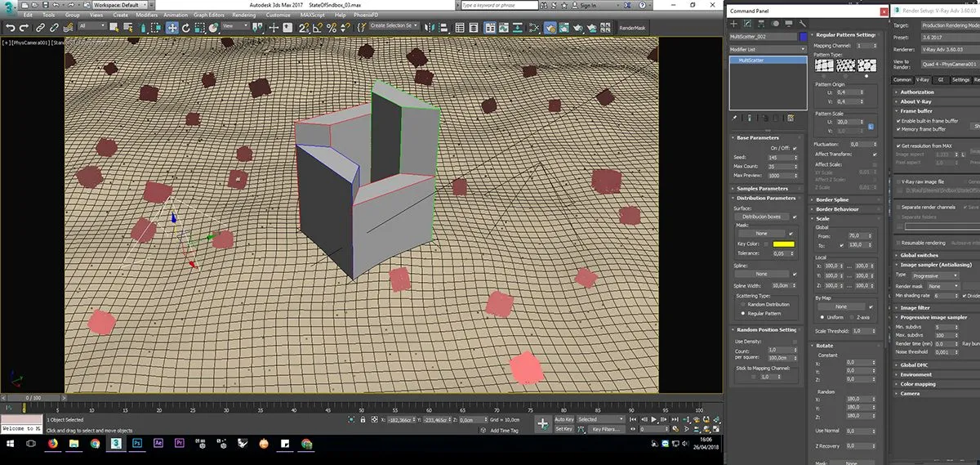
Task: Open the Rendering menu
Action: click(x=244, y=15)
